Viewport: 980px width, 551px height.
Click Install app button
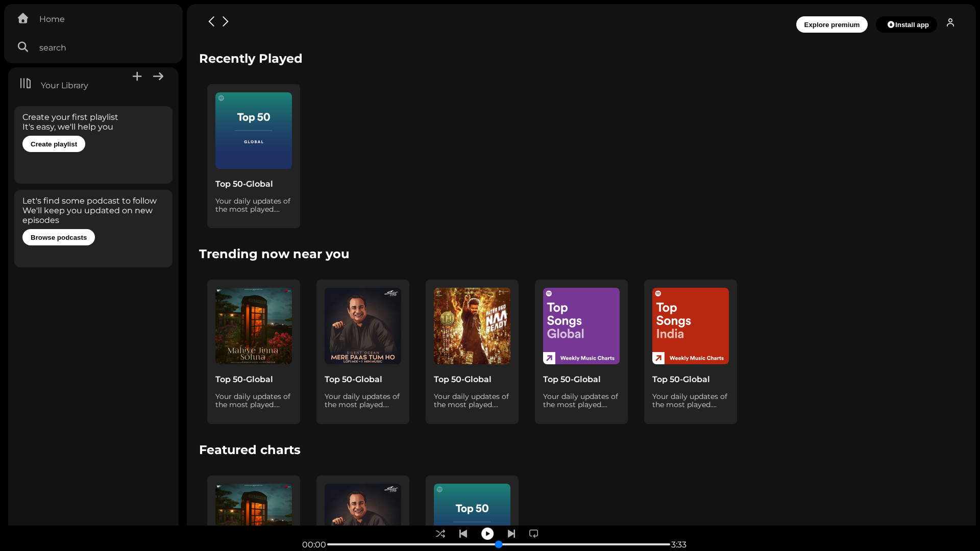pos(906,24)
